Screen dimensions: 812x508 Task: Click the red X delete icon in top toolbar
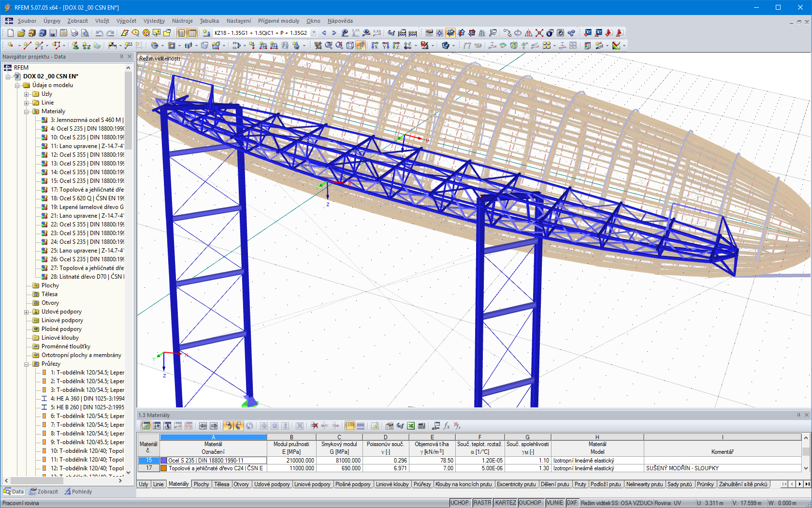[x=539, y=33]
